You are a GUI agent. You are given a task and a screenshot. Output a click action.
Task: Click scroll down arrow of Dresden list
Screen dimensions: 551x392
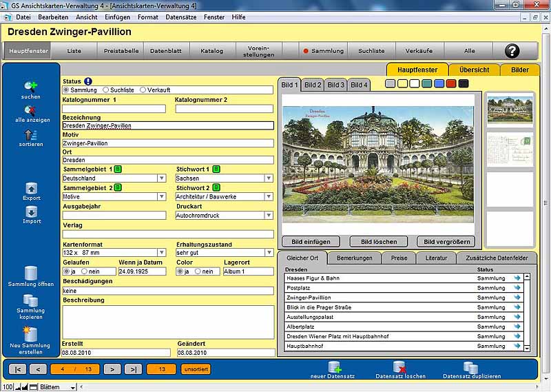click(x=527, y=348)
